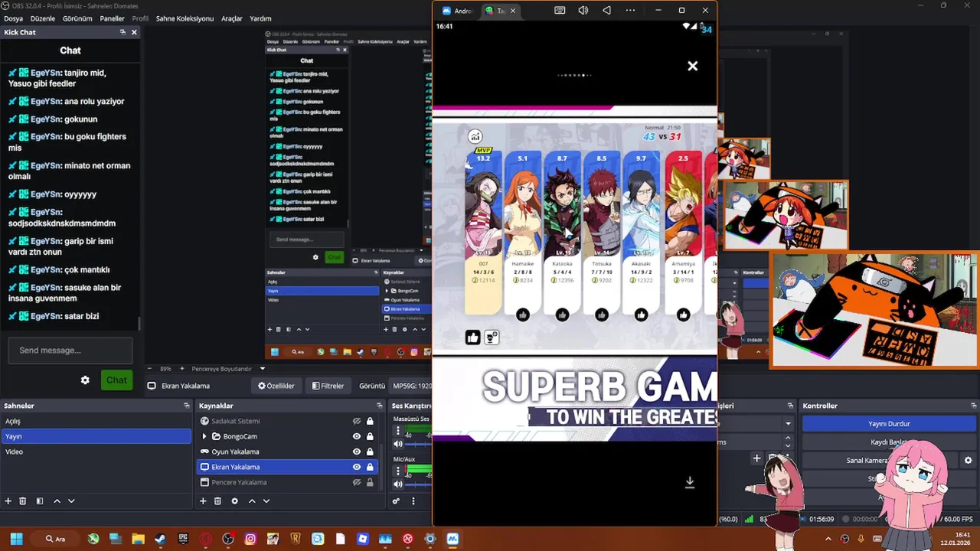The width and height of the screenshot is (980, 551).
Task: Open the Araçlar menu
Action: click(232, 18)
